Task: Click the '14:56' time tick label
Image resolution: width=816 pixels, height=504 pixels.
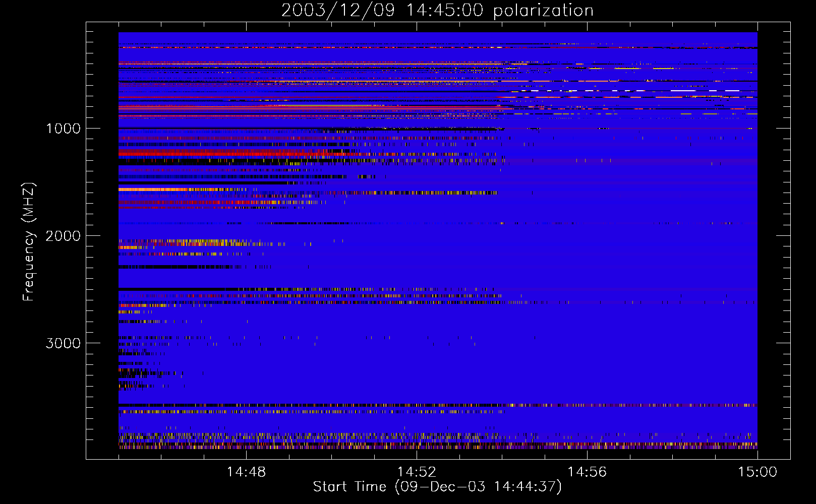Action: [587, 472]
